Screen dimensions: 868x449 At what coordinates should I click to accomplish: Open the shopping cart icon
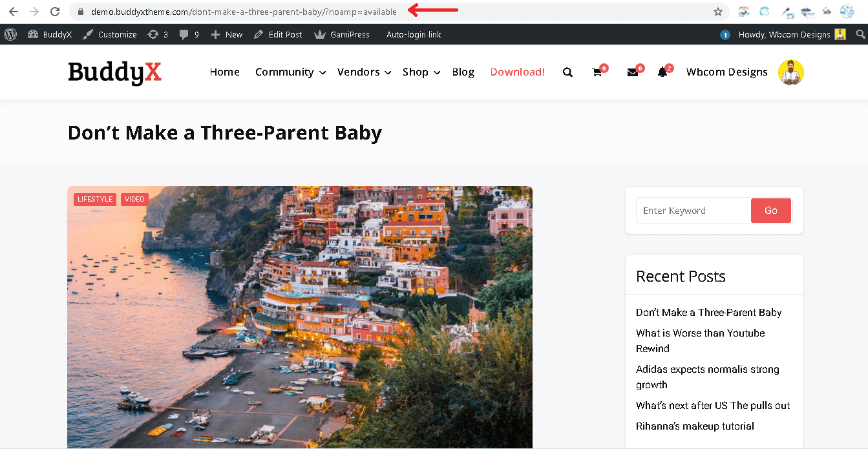click(598, 72)
